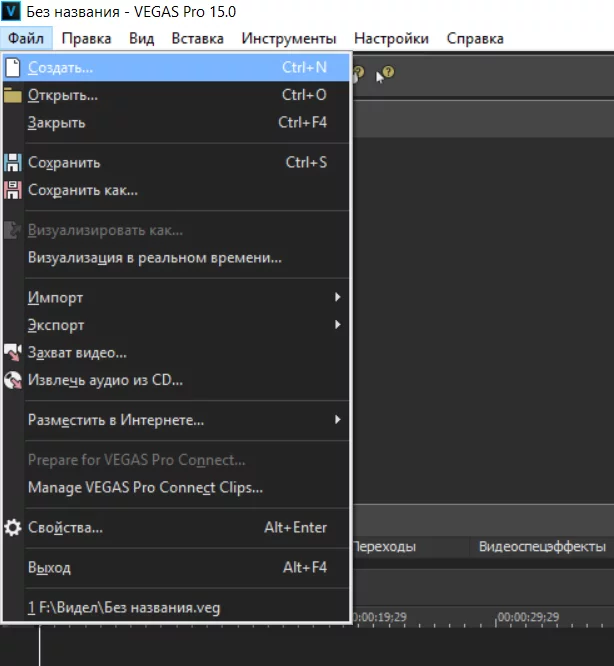The height and width of the screenshot is (666, 614).
Task: Open recent file Без названия.veg
Action: tap(123, 607)
